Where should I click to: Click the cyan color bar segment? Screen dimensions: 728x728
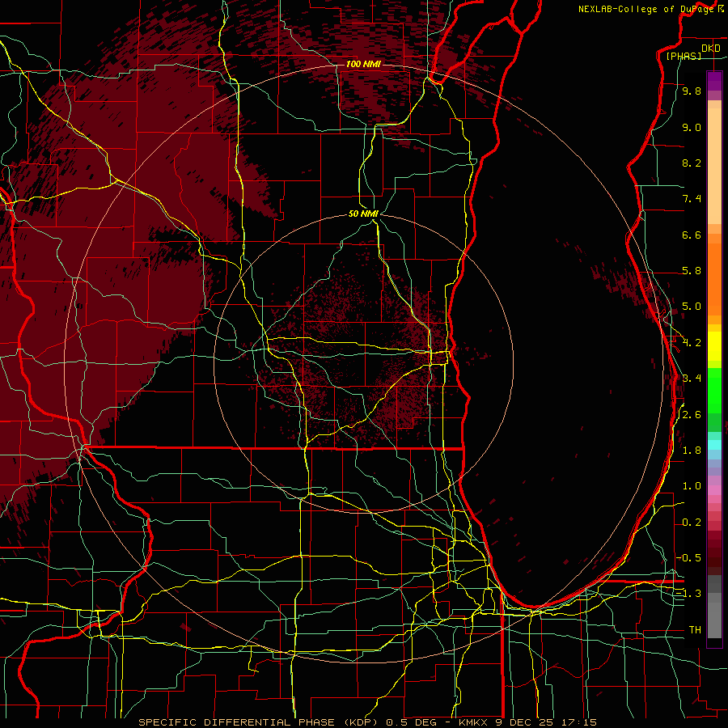tap(714, 444)
